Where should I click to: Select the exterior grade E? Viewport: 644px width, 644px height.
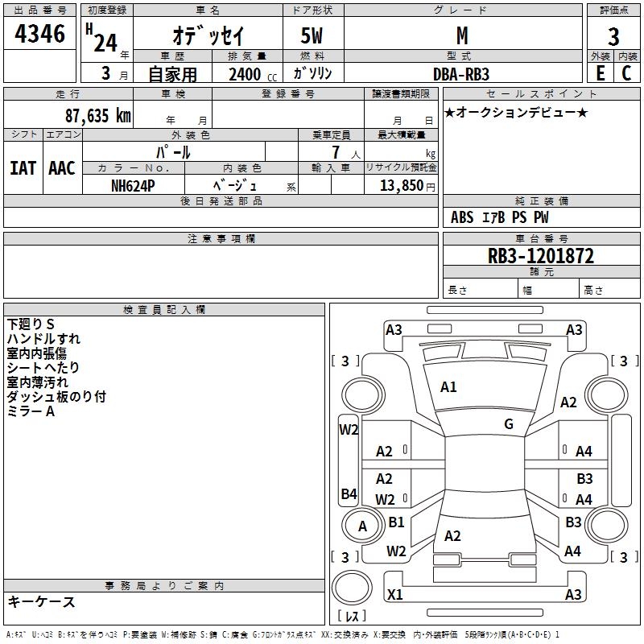click(600, 73)
